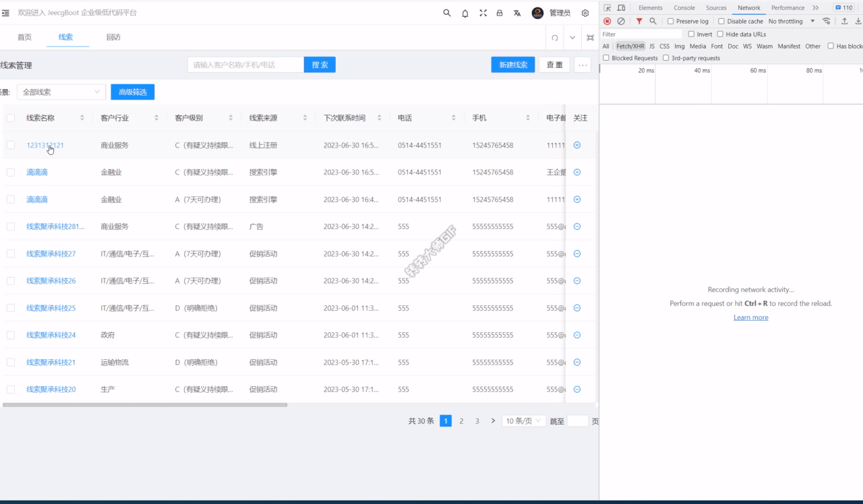Check the select-all checkbox in table header
Viewport: 863px width, 504px height.
[x=11, y=117]
